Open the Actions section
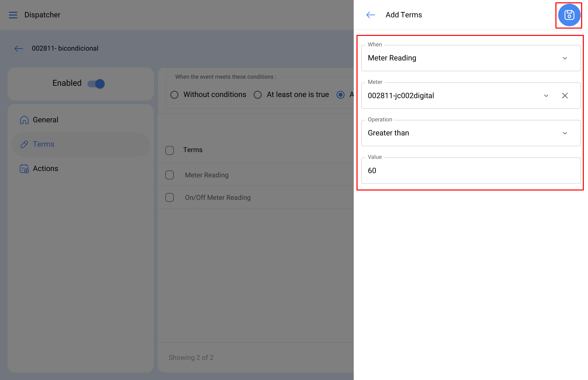Viewport: 588px width, 380px height. point(45,168)
